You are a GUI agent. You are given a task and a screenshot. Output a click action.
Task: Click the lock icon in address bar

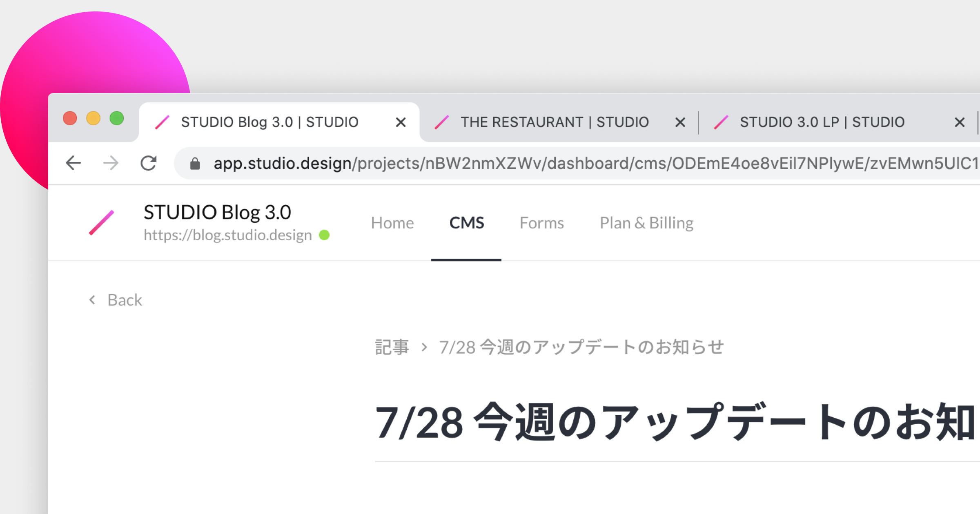tap(195, 164)
